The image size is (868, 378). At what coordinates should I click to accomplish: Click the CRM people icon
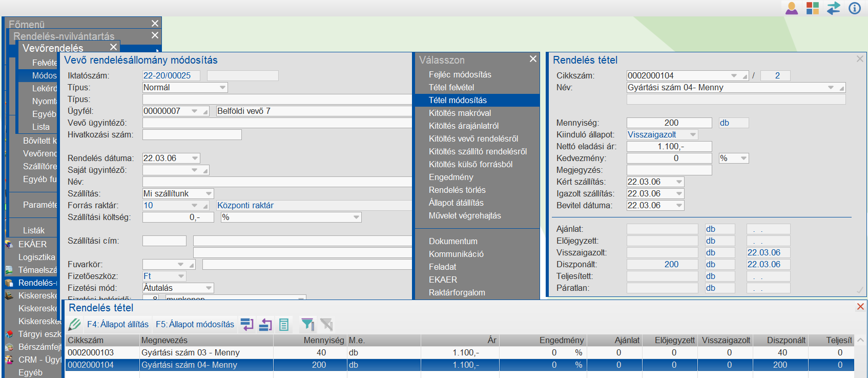pos(9,360)
